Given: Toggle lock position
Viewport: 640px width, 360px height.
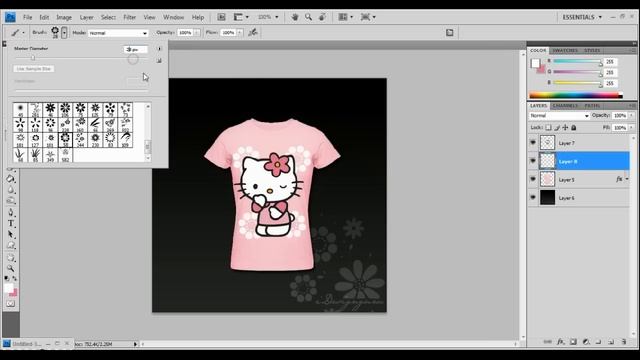Looking at the screenshot, I should point(565,128).
